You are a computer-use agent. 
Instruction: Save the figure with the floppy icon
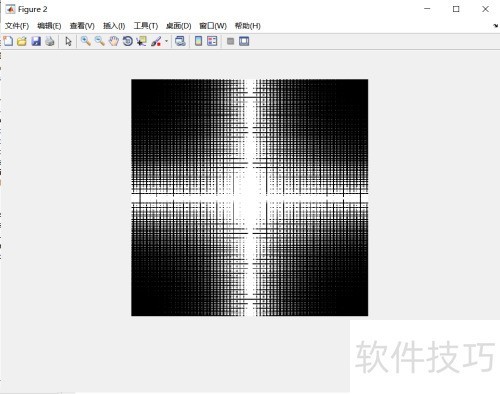click(36, 41)
